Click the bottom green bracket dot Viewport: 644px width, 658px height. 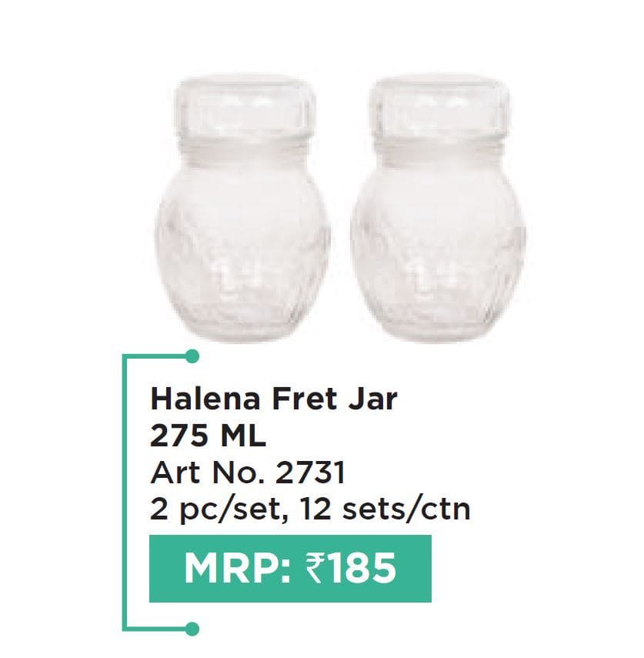point(192,629)
